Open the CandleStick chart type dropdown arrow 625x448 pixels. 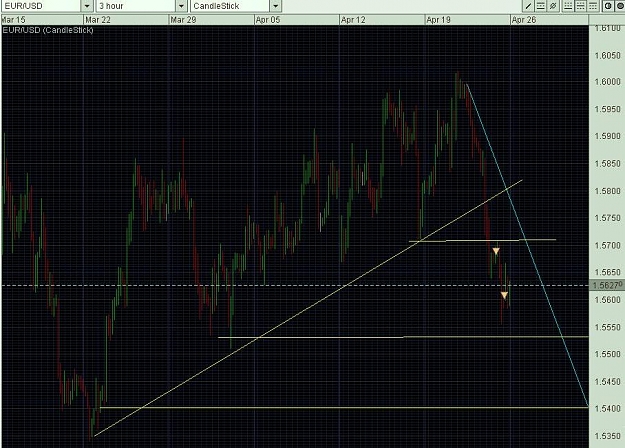[276, 6]
